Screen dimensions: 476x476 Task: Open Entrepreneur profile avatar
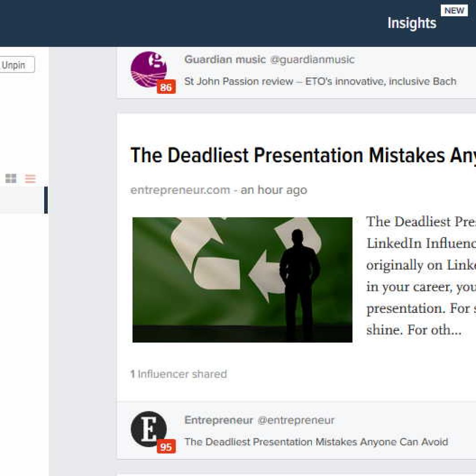pos(148,429)
